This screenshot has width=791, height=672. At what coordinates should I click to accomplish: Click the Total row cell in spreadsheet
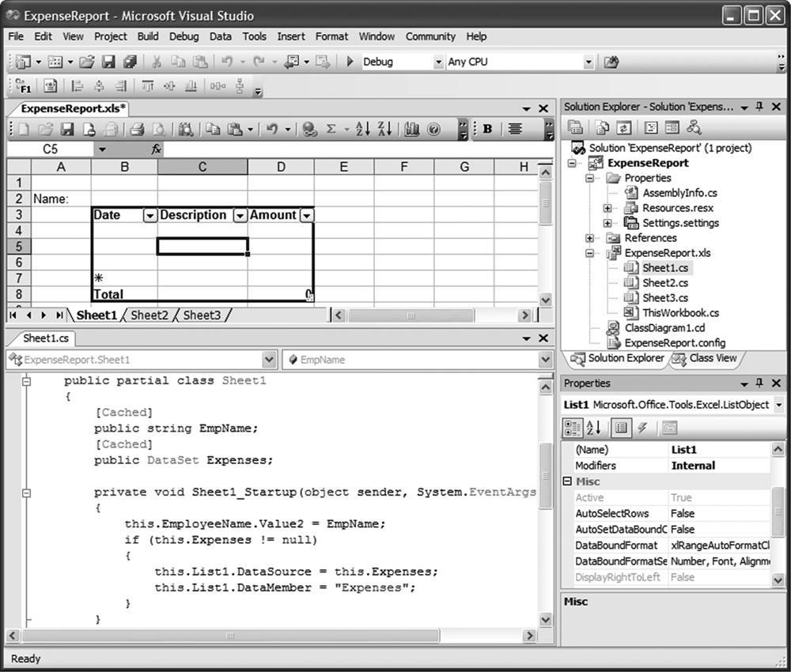124,294
